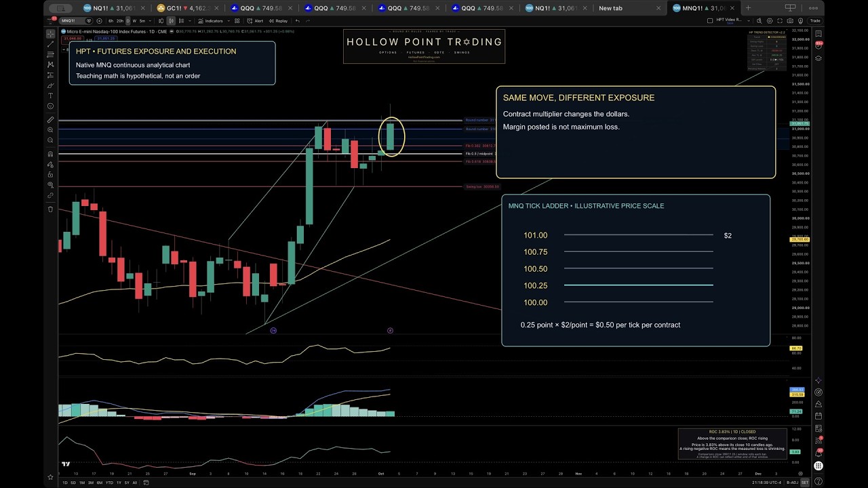Select the measure ruler tool

point(50,119)
